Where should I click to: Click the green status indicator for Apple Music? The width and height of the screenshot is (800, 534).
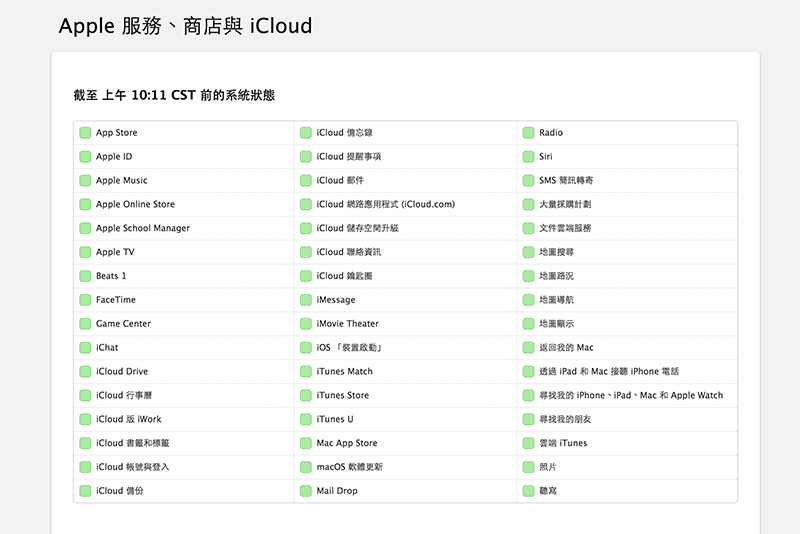click(x=85, y=181)
